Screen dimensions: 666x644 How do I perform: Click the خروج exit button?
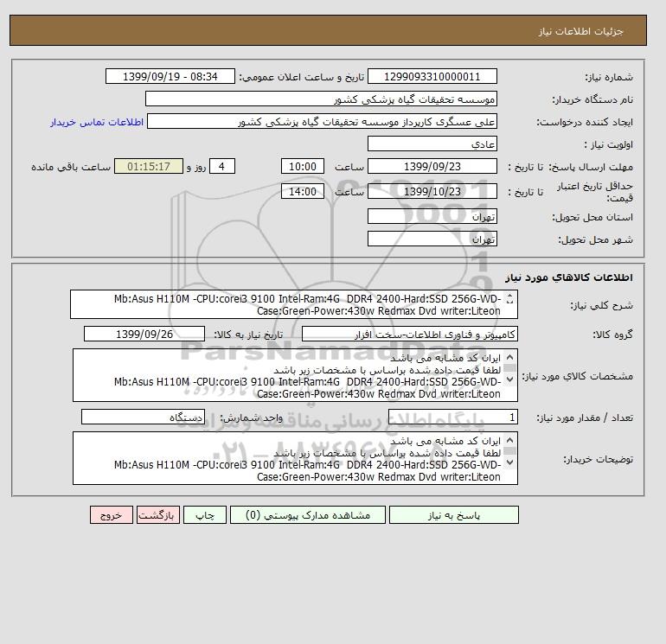point(112,515)
